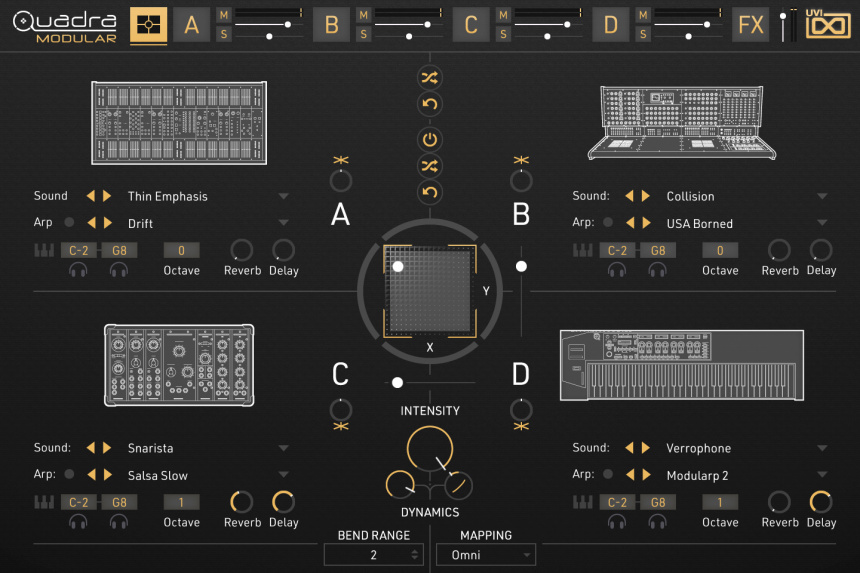Mute layer A with M button

click(x=224, y=15)
